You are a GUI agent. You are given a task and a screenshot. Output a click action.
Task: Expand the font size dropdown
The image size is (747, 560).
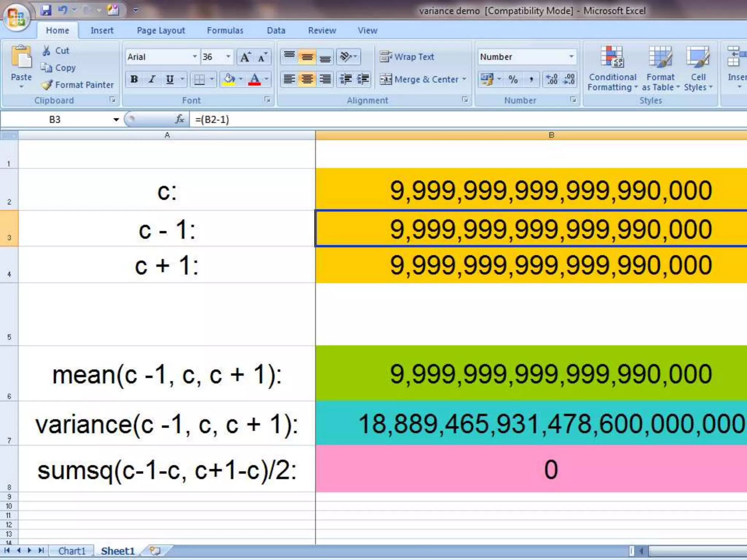pos(228,57)
